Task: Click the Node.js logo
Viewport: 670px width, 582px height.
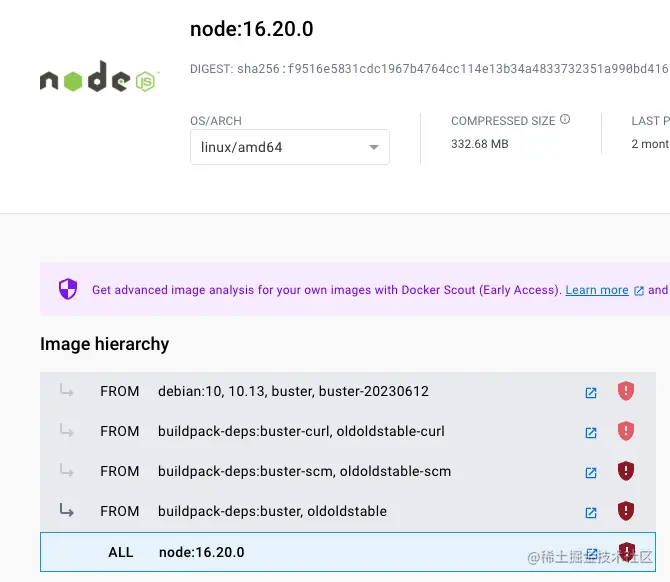Action: coord(100,76)
